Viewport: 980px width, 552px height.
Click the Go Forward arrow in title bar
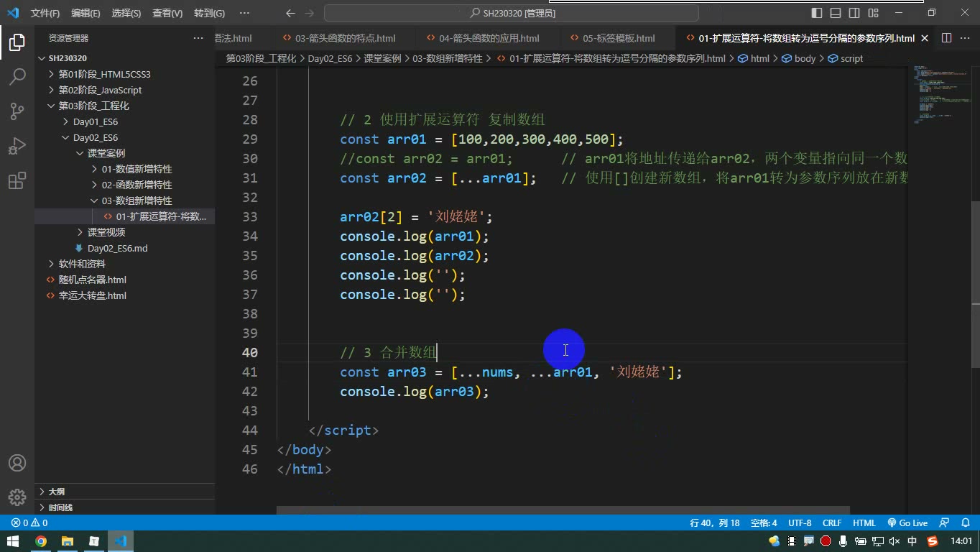309,13
